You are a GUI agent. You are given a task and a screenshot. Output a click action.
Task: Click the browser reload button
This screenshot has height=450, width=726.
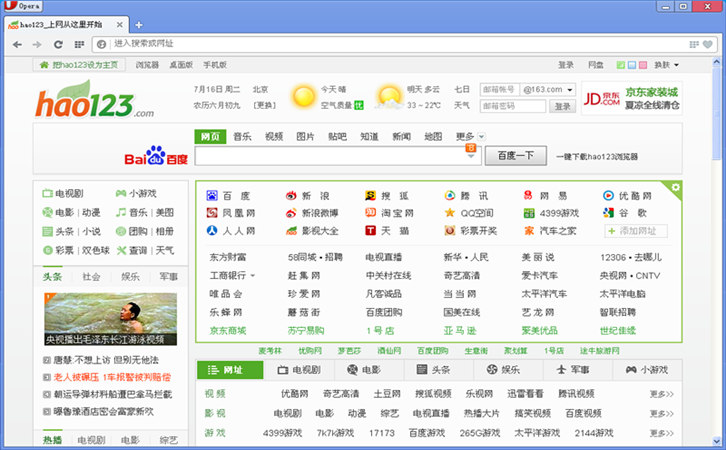[x=59, y=44]
